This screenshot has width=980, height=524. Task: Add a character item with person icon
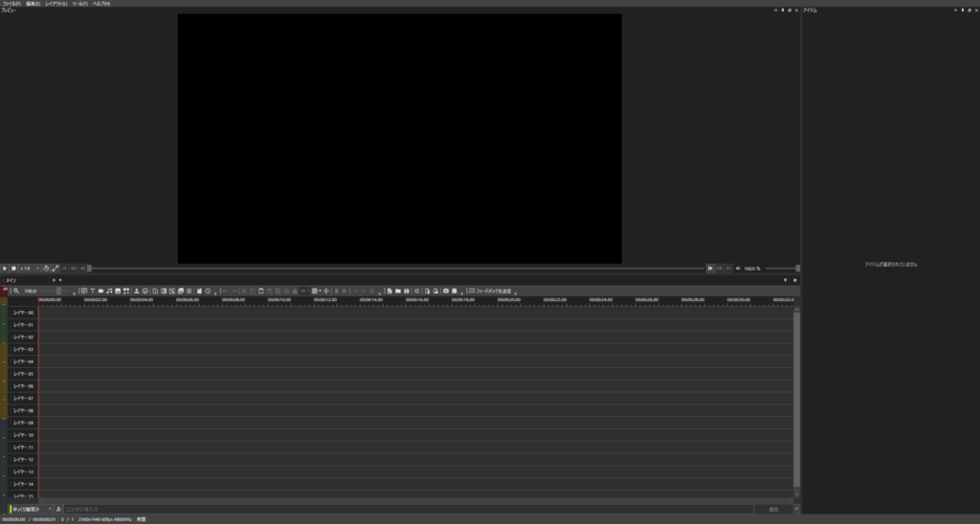pos(137,291)
